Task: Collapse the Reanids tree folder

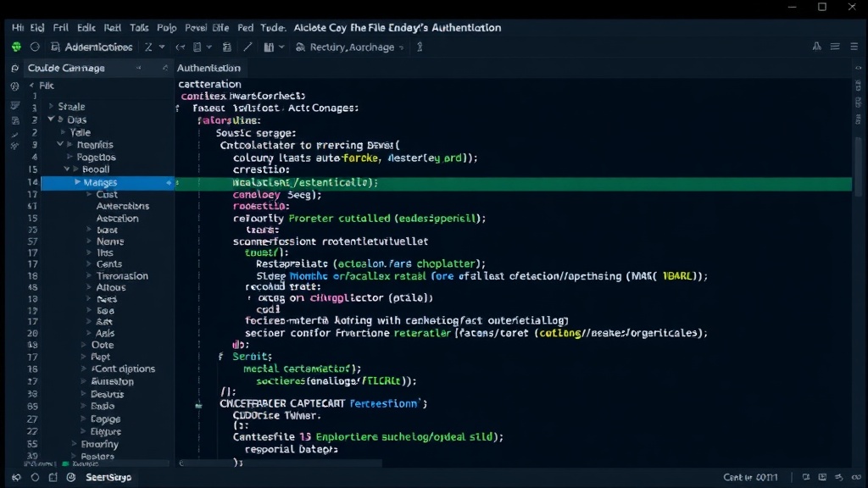Action: (60, 144)
